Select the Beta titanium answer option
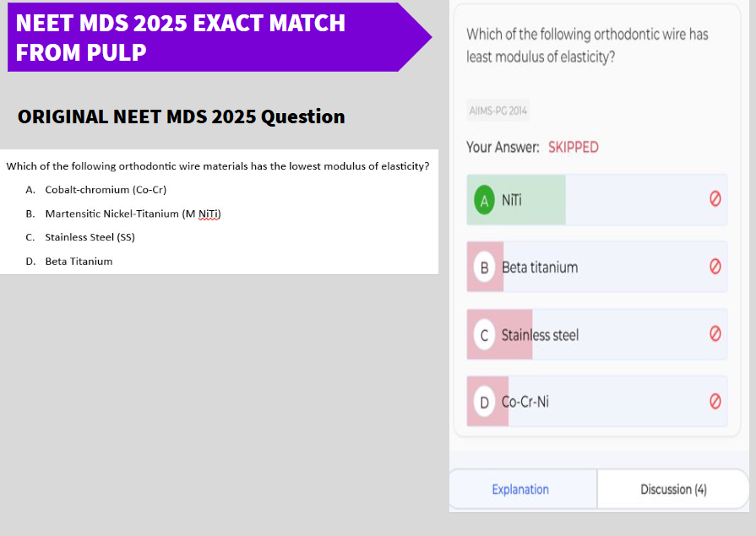 (x=597, y=267)
